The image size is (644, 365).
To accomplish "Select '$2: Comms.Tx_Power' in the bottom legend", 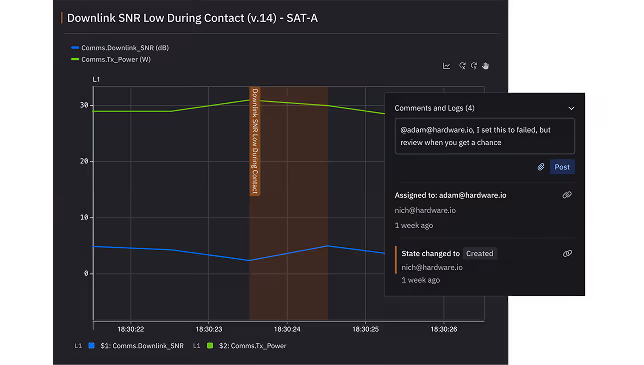I will (253, 346).
